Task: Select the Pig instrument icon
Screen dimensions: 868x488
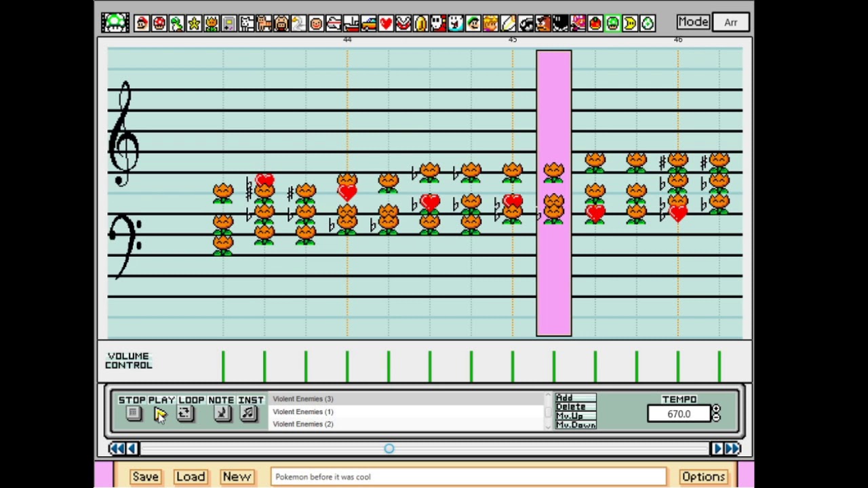Action: click(281, 23)
